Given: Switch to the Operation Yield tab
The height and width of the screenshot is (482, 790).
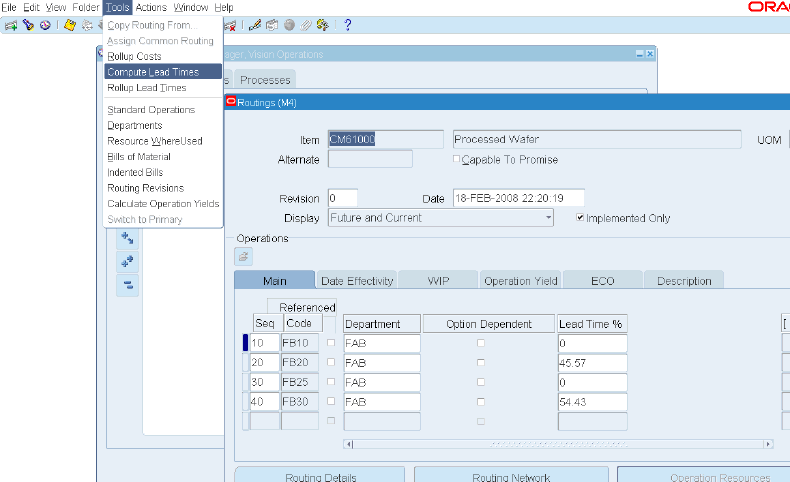Looking at the screenshot, I should click(x=520, y=281).
